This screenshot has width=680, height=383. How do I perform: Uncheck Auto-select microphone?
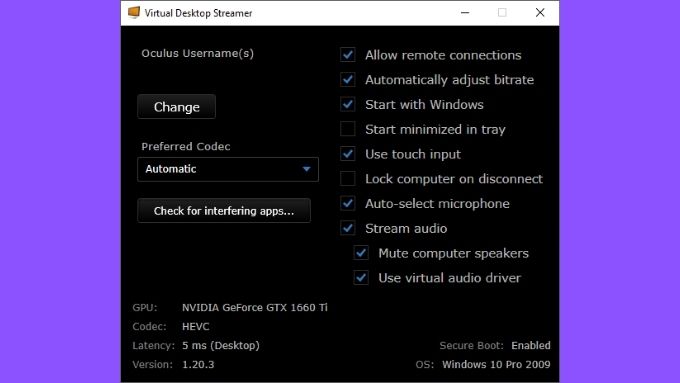[348, 203]
